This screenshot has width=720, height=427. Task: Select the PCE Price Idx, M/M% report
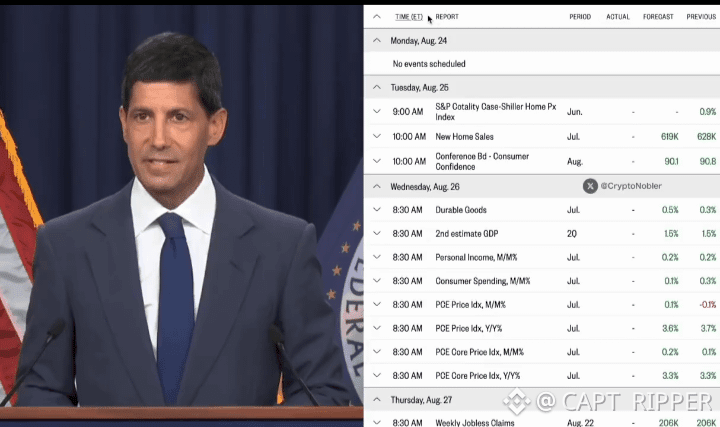470,304
